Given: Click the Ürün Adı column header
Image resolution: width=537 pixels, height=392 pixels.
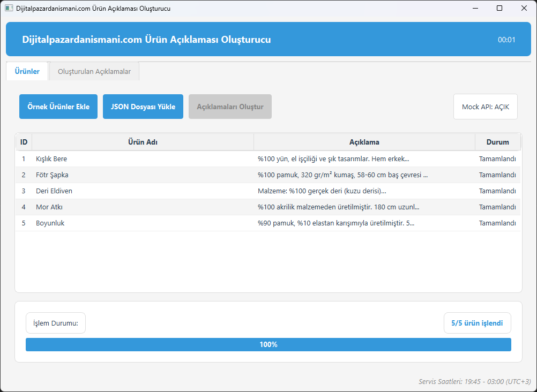Looking at the screenshot, I should point(143,142).
